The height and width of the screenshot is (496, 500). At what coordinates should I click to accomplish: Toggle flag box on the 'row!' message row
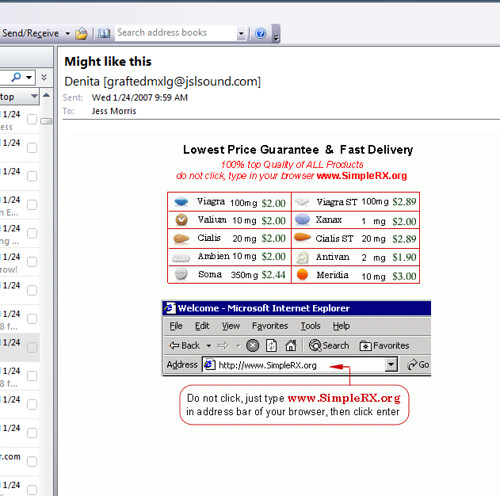[x=32, y=262]
